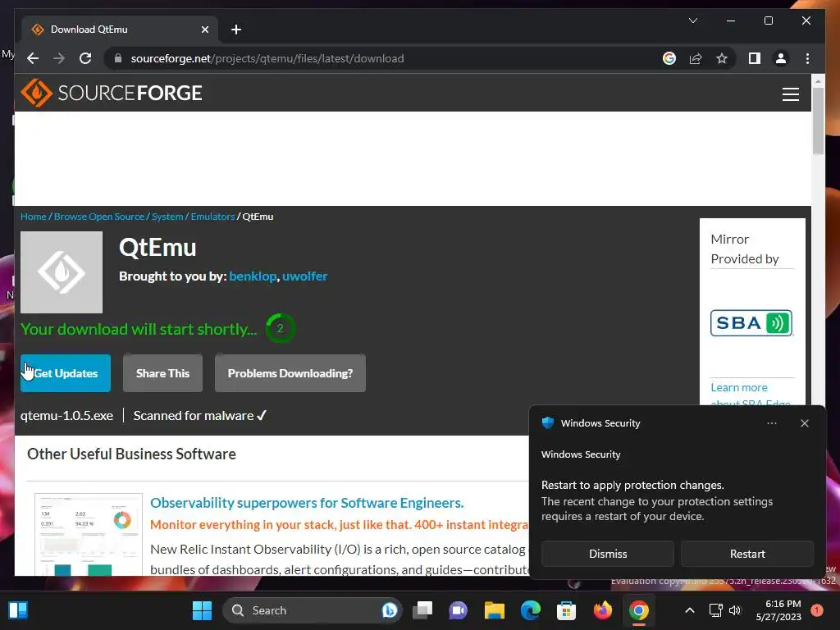The image size is (840, 630).
Task: Show hidden system tray icons
Action: tap(690, 610)
